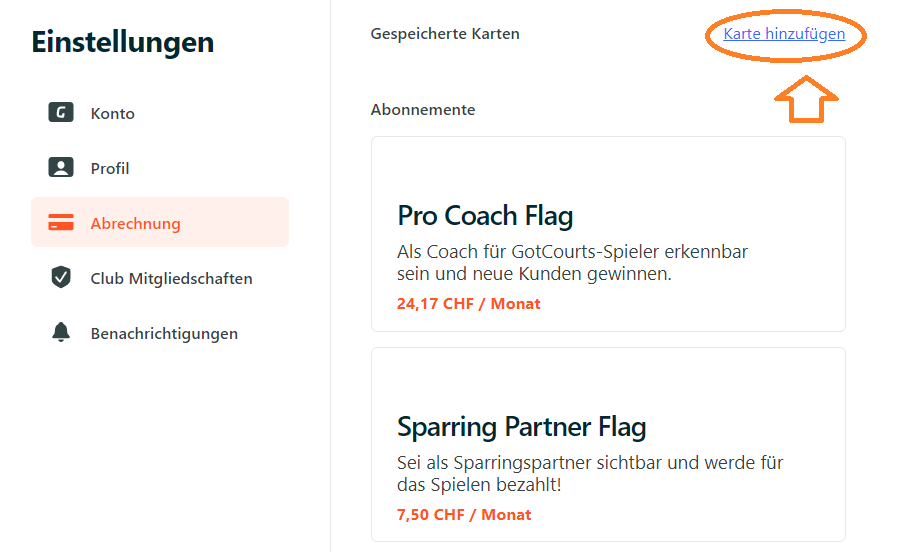
Task: Select the Abrechnung menu item
Action: tap(160, 223)
